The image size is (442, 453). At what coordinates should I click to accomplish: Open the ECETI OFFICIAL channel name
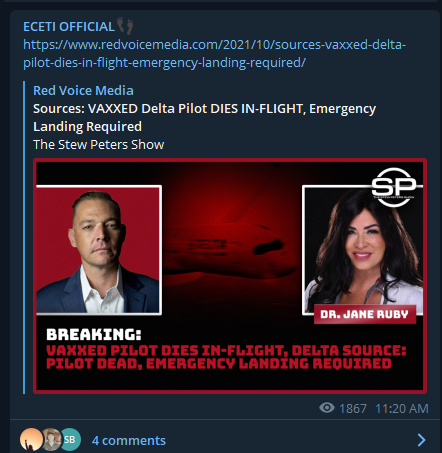69,27
